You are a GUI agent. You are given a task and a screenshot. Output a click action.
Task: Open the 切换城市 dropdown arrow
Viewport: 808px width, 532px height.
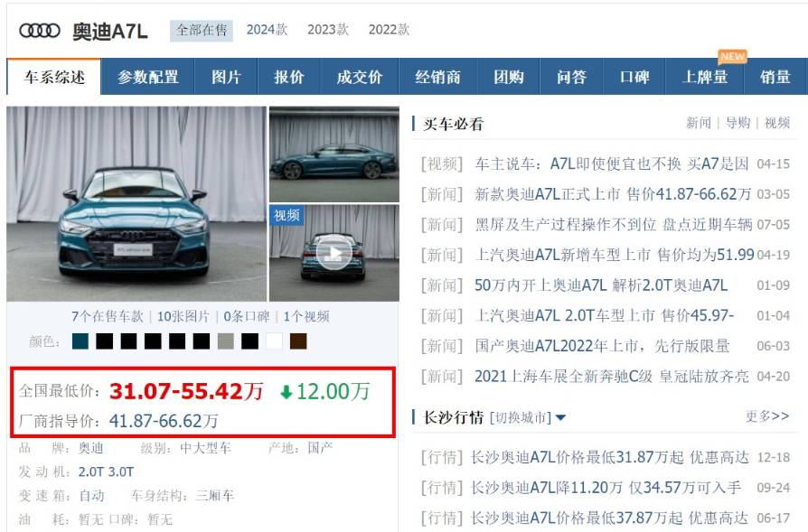coord(560,417)
